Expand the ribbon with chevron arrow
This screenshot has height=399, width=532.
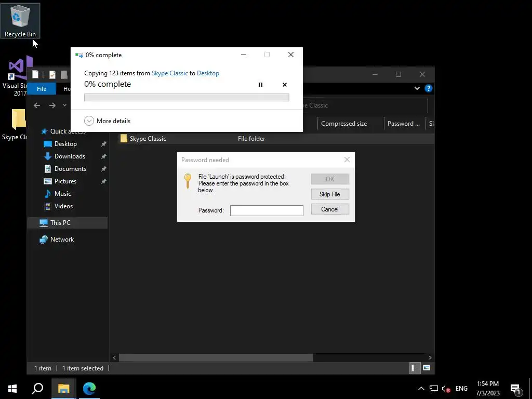coord(417,88)
